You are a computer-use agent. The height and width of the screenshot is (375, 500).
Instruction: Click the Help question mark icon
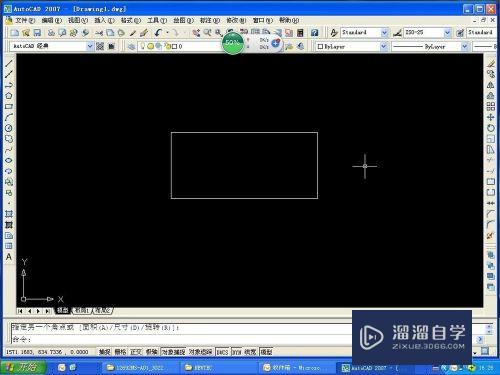(x=314, y=33)
